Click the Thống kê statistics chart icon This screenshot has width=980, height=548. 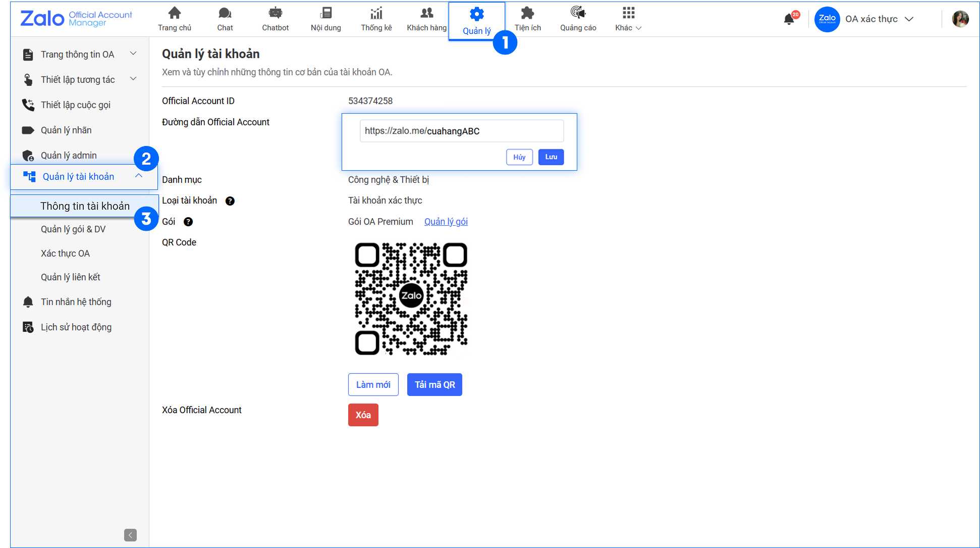coord(376,14)
